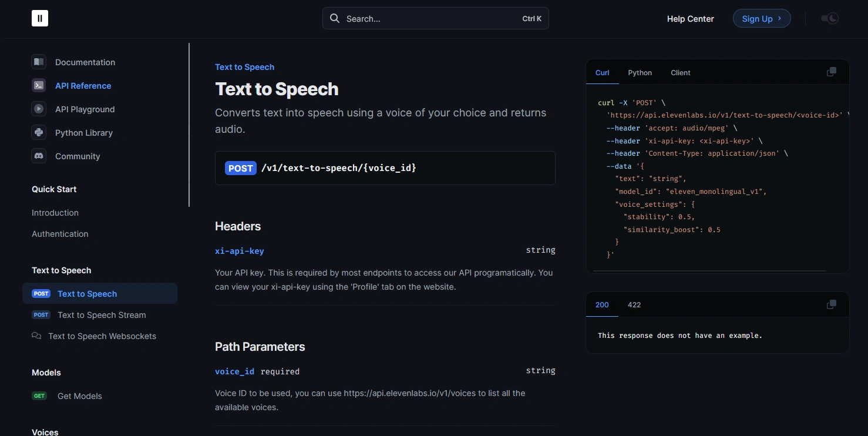868x436 pixels.
Task: Click the search magnifier icon
Action: click(x=335, y=18)
